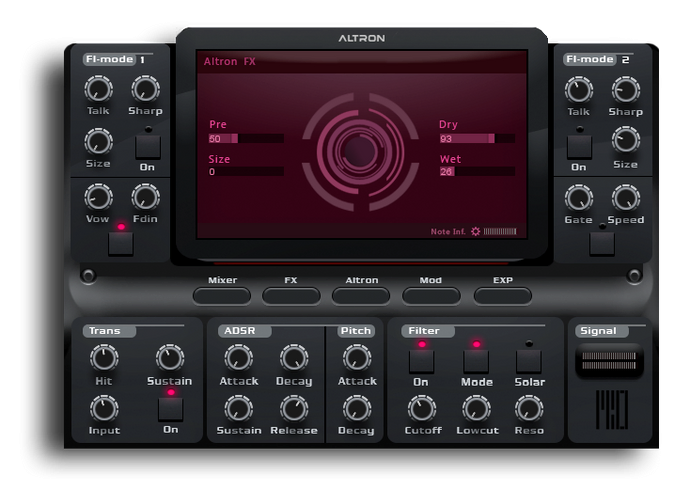The image size is (690, 490).
Task: Click the Hit knob in Trans
Action: point(104,358)
